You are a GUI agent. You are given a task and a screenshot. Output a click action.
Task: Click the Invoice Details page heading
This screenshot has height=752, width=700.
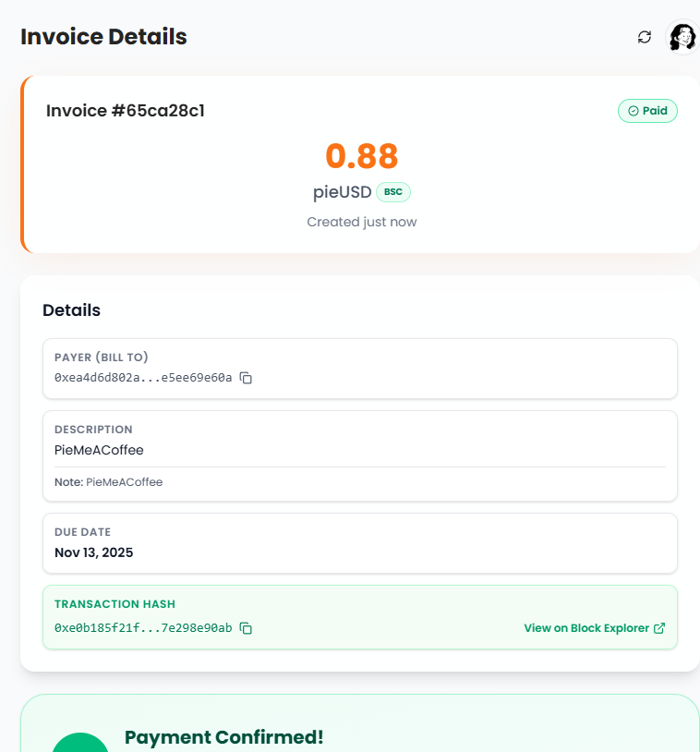(103, 37)
